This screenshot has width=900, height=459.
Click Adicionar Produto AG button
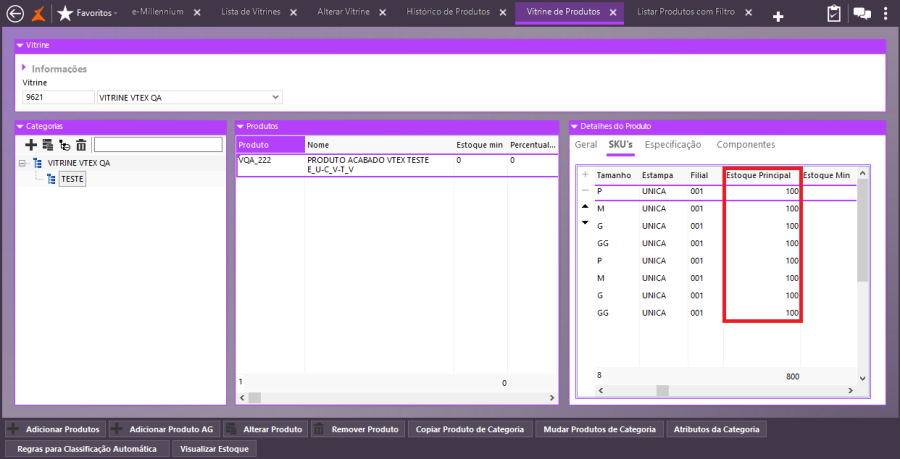click(x=164, y=429)
